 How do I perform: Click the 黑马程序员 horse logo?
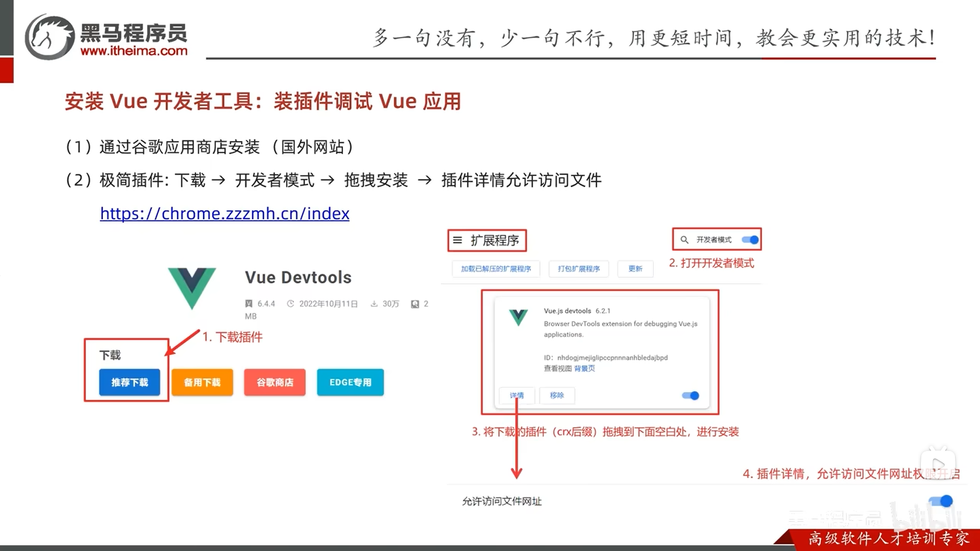point(50,37)
